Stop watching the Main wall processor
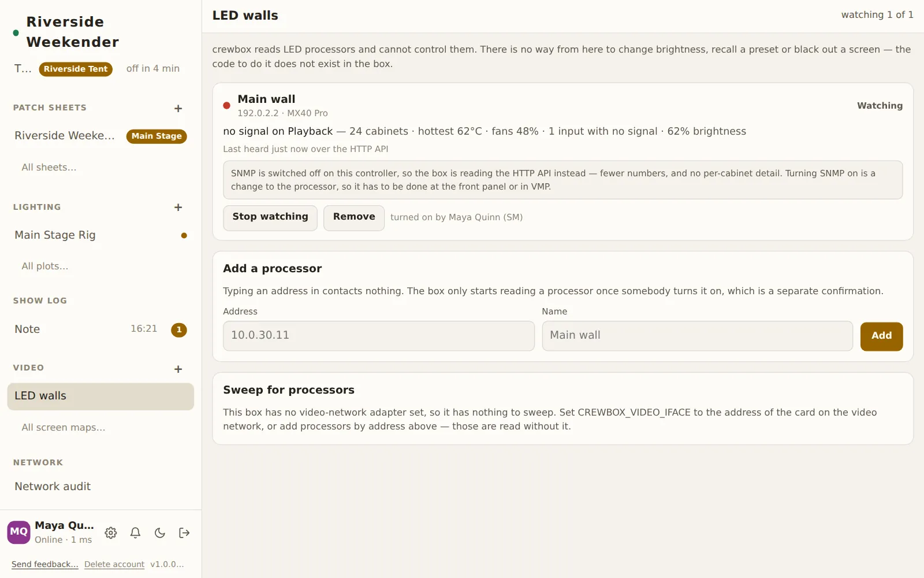 point(270,217)
